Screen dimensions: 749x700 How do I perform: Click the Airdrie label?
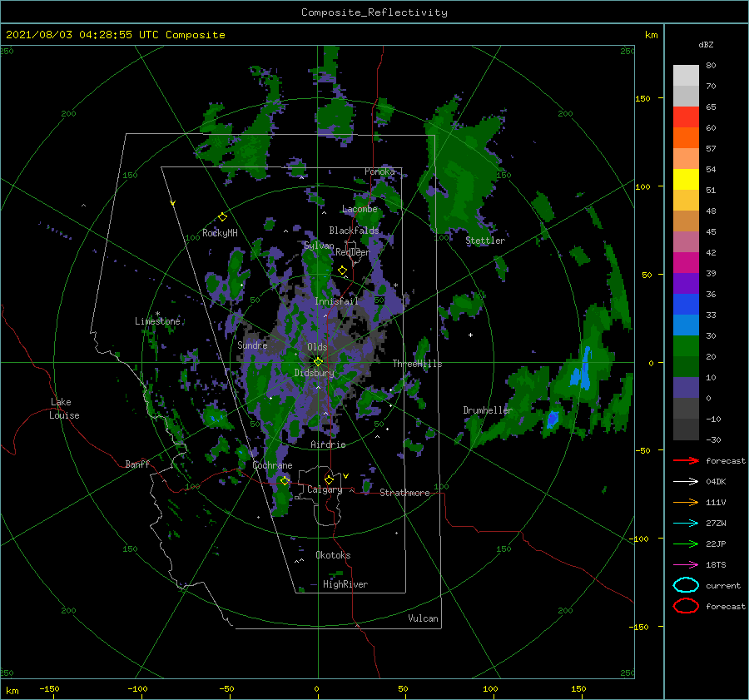(x=328, y=444)
